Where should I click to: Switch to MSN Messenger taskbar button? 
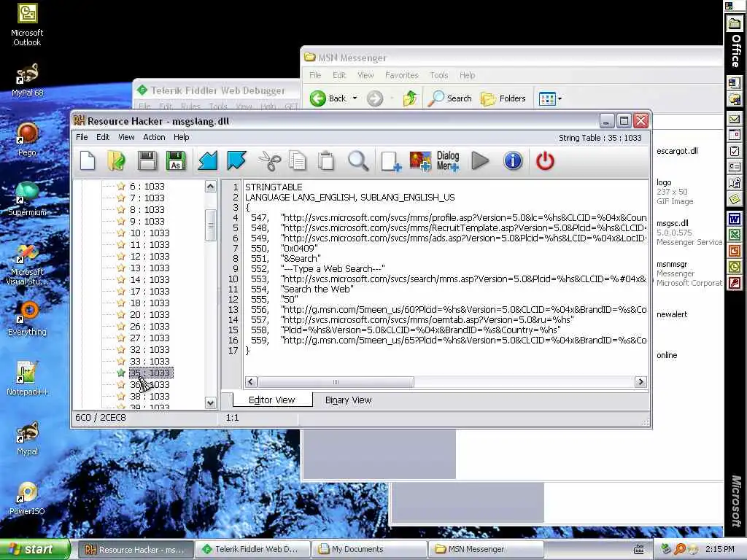(x=486, y=549)
